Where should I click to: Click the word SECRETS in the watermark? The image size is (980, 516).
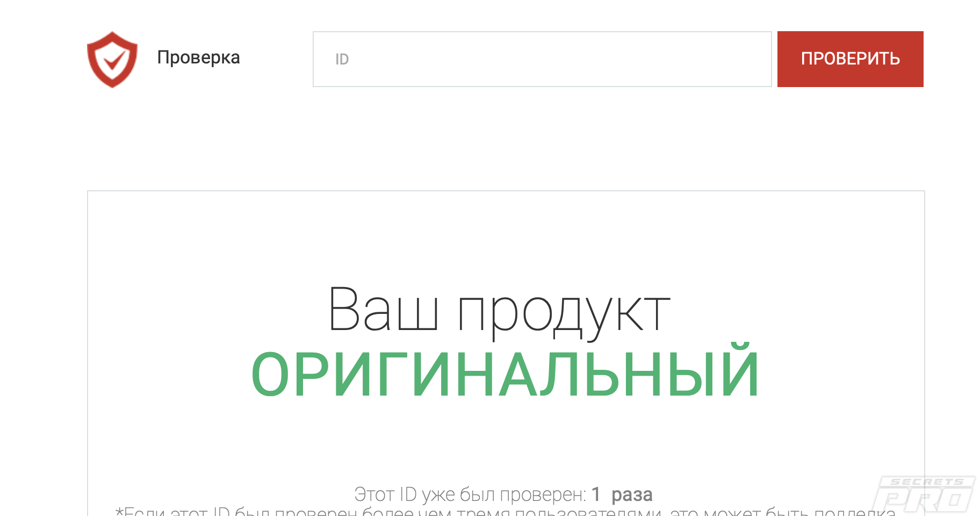pyautogui.click(x=926, y=482)
